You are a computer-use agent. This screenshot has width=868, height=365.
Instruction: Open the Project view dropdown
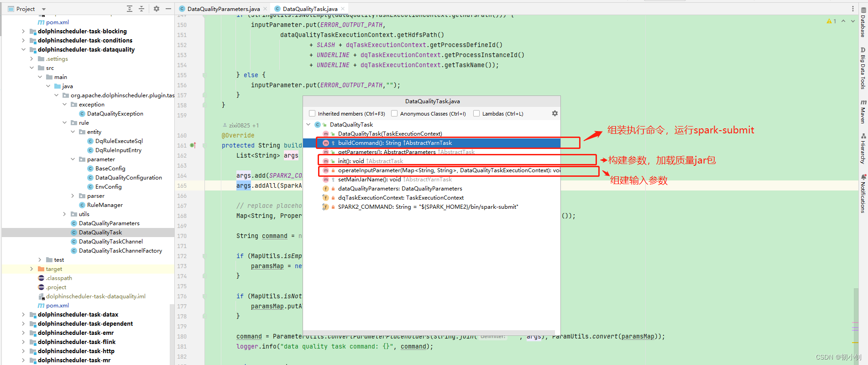pos(44,9)
